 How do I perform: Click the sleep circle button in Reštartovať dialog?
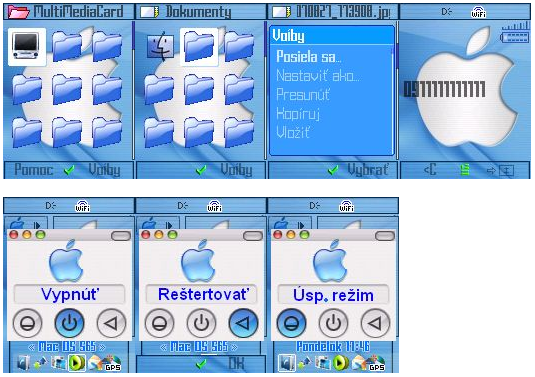(159, 323)
